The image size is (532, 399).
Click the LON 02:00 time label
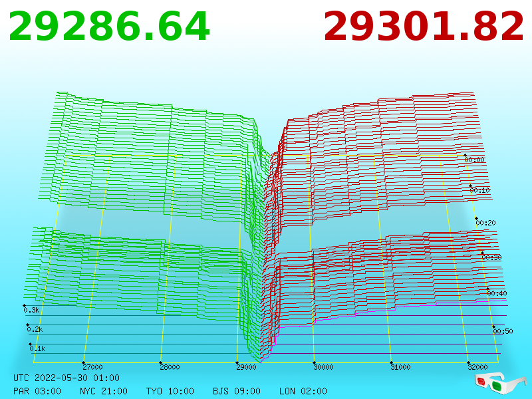click(x=303, y=391)
